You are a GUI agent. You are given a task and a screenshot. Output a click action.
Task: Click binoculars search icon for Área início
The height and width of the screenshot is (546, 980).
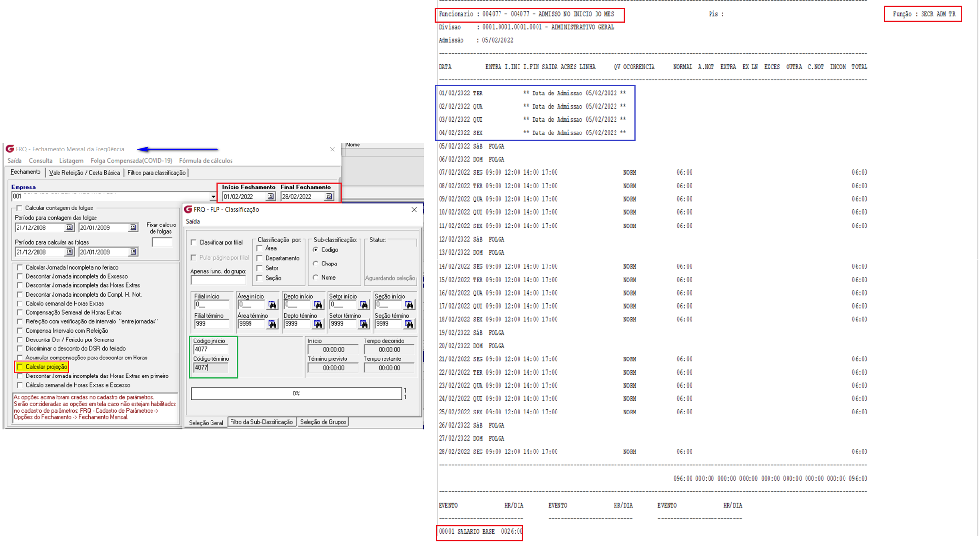click(x=272, y=305)
